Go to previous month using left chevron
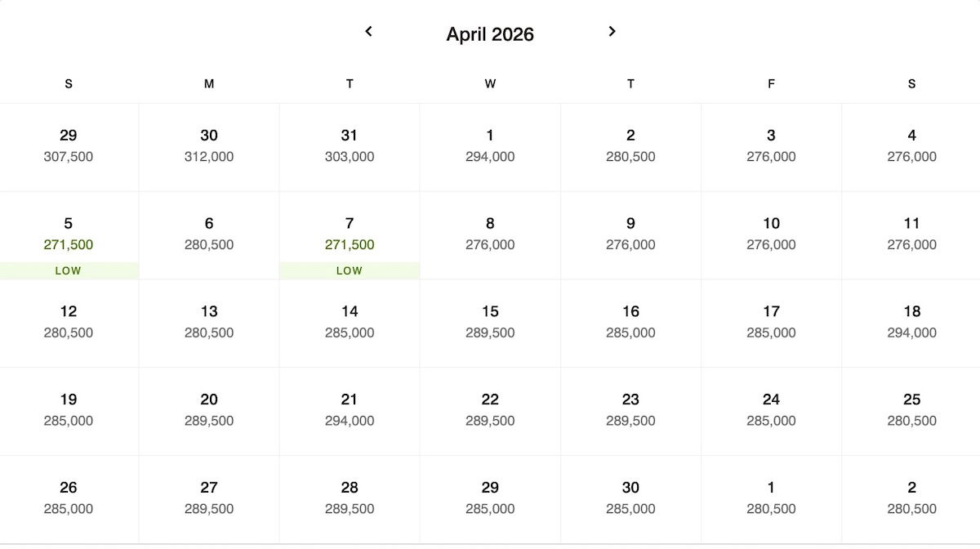The height and width of the screenshot is (549, 980). tap(368, 31)
